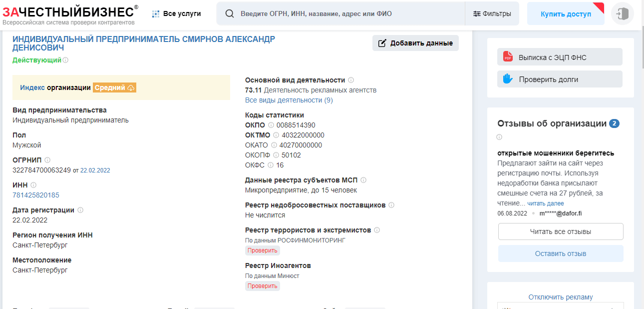Click info icon next to ИНН label
This screenshot has width=644, height=309.
click(x=33, y=185)
